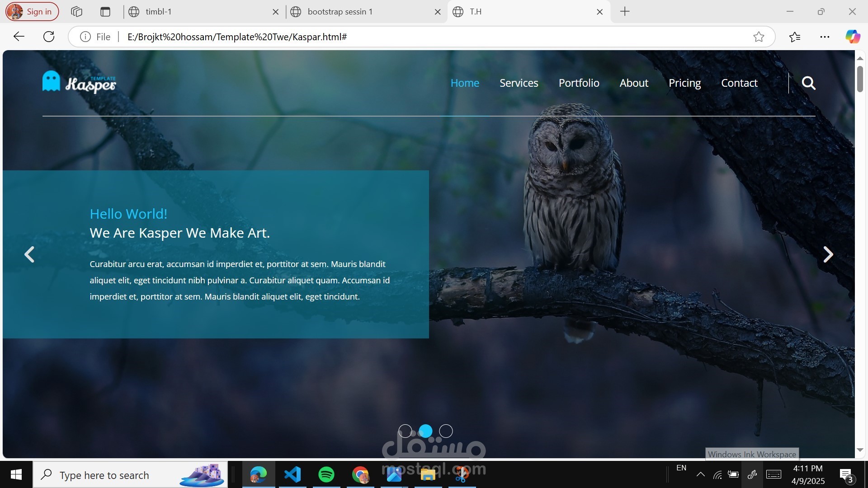Open the Copilot icon
Image resolution: width=868 pixels, height=488 pixels.
(x=853, y=37)
